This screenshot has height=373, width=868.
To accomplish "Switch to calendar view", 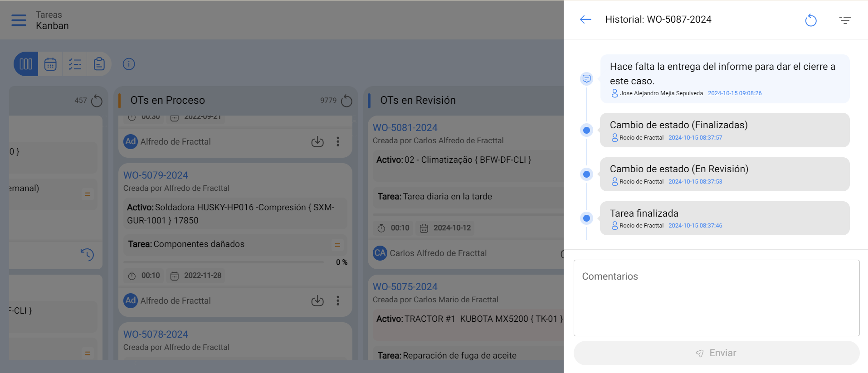I will click(x=50, y=64).
